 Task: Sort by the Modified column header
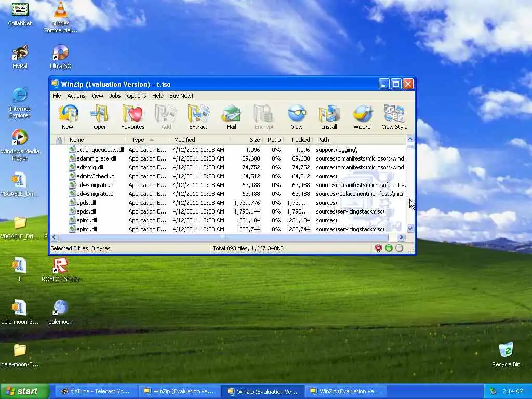200,140
